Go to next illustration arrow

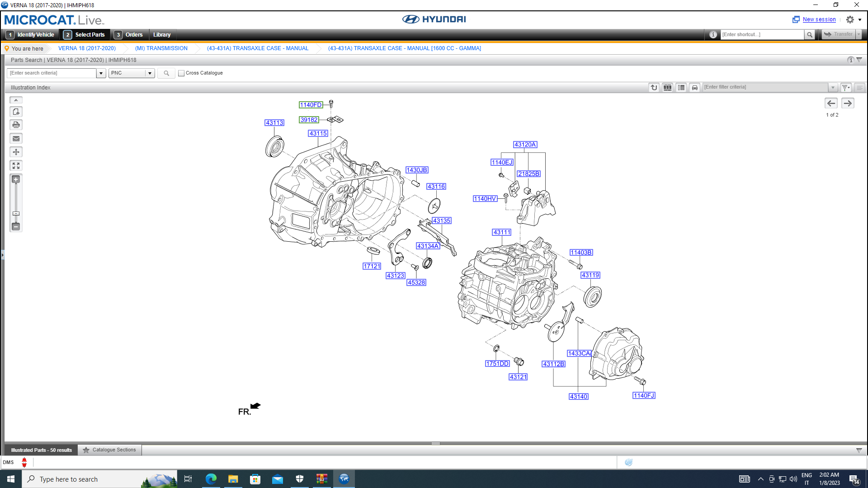848,103
